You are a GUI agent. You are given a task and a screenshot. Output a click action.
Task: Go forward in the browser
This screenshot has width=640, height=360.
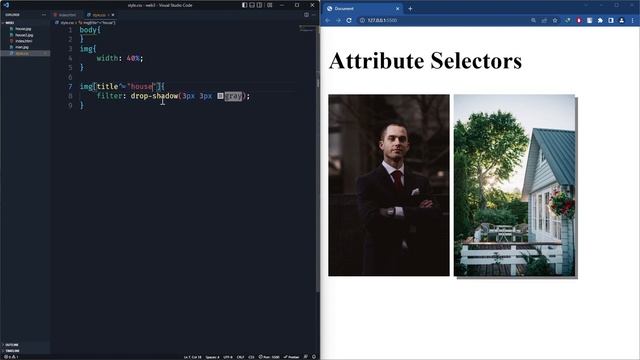338,20
